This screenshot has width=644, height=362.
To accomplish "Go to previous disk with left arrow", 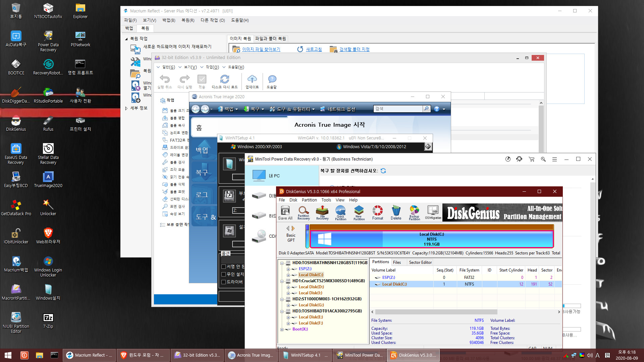I will pyautogui.click(x=288, y=228).
